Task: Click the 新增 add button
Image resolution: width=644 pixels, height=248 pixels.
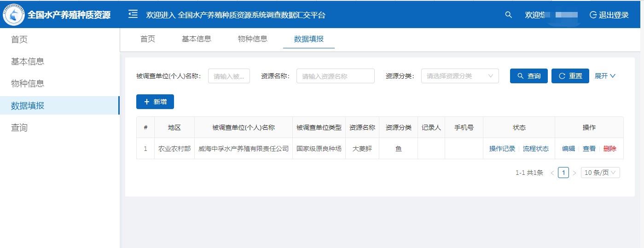Action: pyautogui.click(x=155, y=102)
